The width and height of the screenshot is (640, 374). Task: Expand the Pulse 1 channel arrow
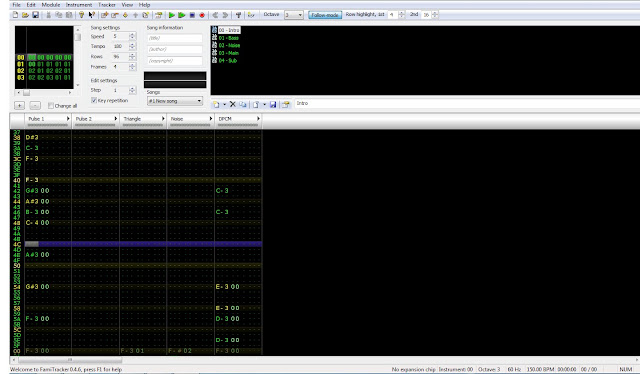[x=68, y=119]
